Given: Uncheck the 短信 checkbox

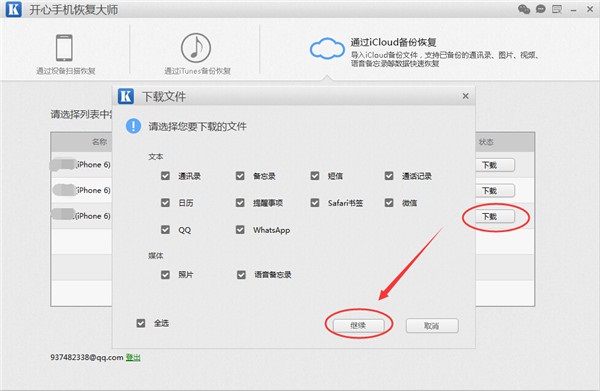Looking at the screenshot, I should [315, 176].
